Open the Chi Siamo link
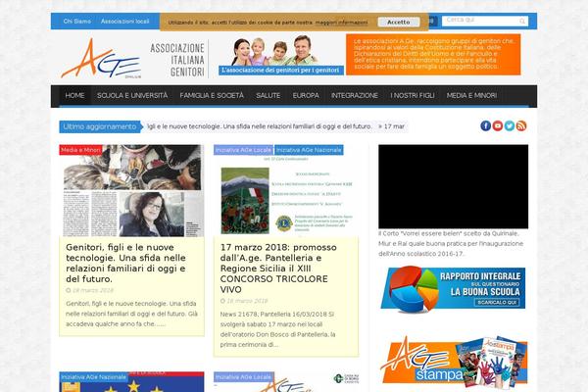The height and width of the screenshot is (392, 588). coord(76,22)
